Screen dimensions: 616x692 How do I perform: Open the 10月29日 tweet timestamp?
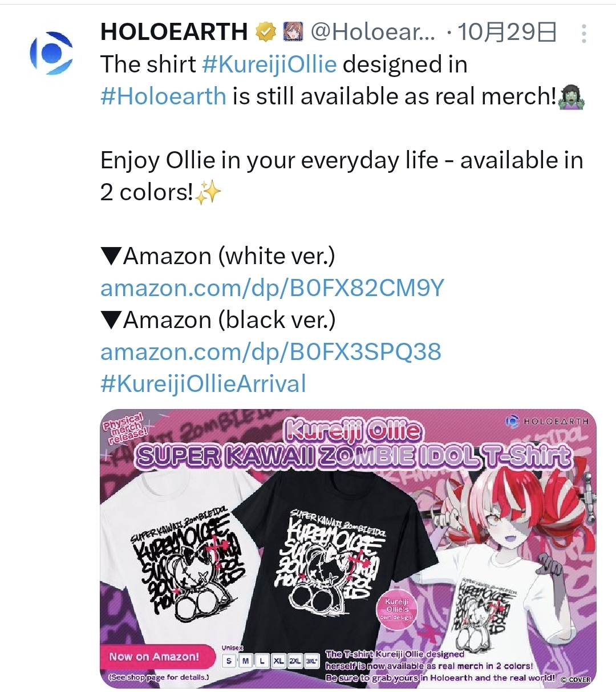(x=507, y=33)
